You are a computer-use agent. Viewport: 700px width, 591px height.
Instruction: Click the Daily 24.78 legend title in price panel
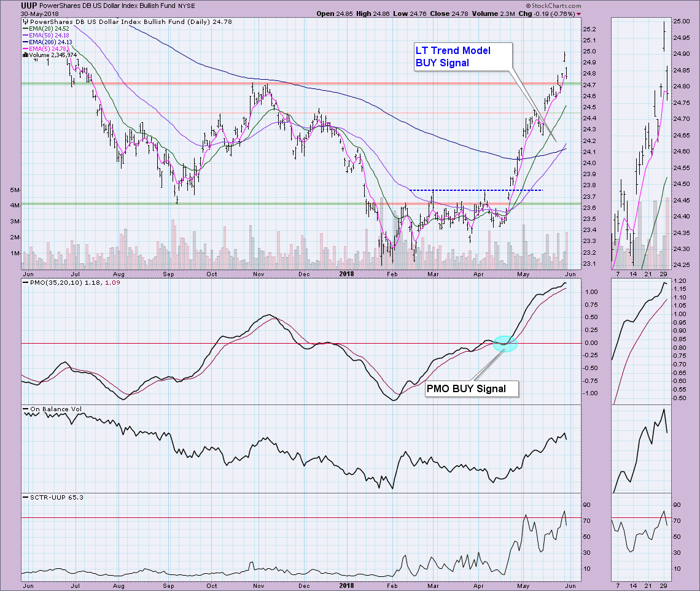tap(131, 21)
